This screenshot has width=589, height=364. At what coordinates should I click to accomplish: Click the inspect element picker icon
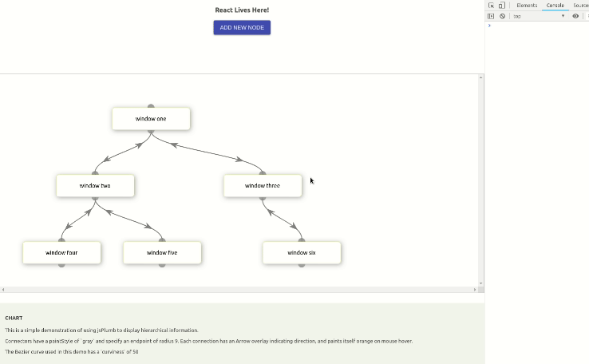coord(492,6)
